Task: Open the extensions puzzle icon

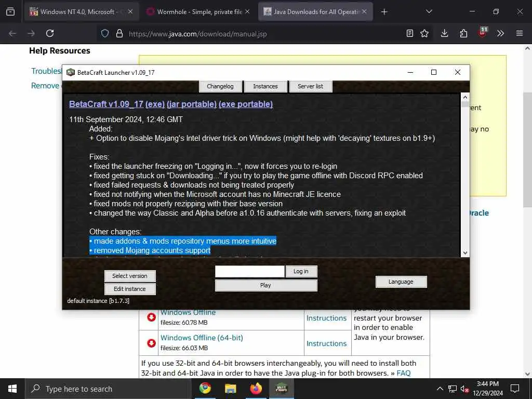Action: point(463,33)
